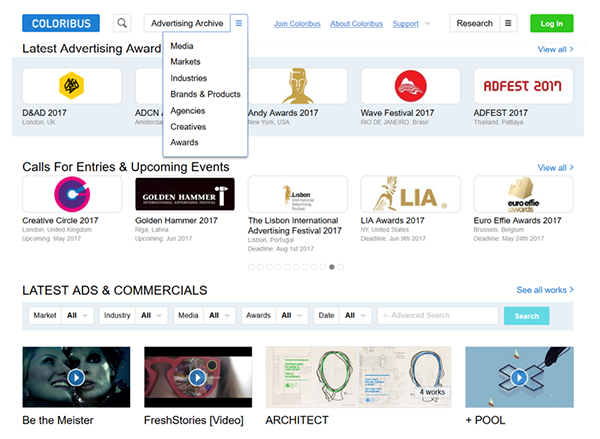The width and height of the screenshot is (600, 439).
Task: Open the Join Coloribus link
Action: 297,24
